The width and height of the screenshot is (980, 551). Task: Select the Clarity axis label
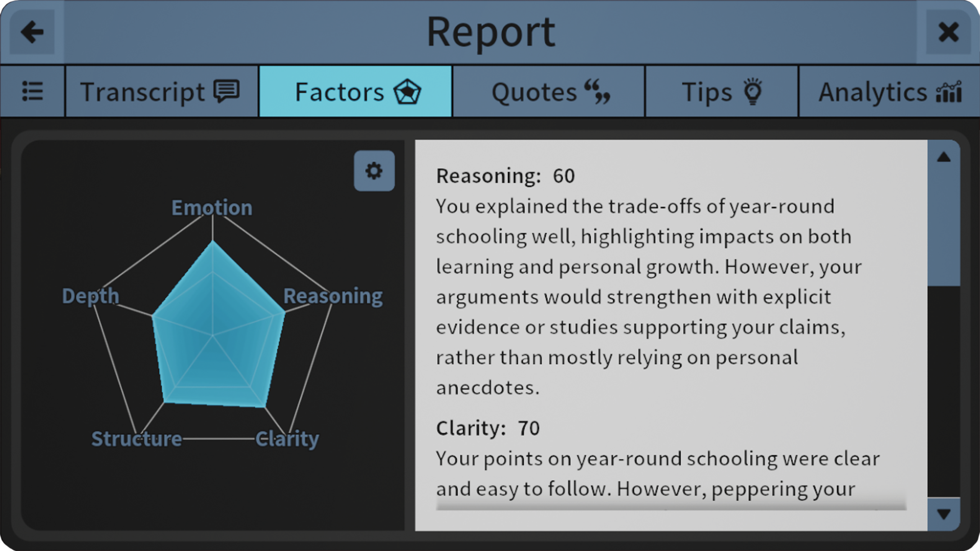(x=287, y=439)
